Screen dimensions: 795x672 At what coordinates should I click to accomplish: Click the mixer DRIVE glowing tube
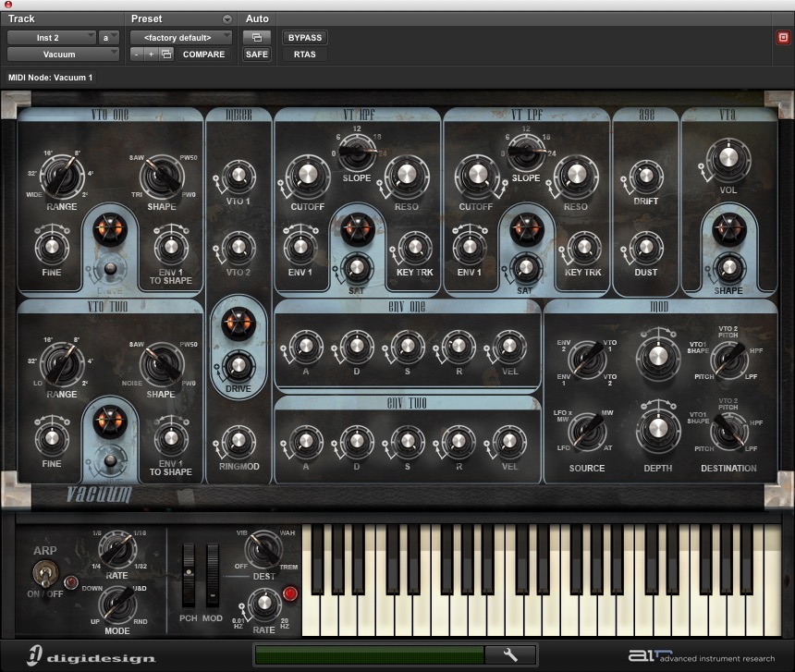coord(238,324)
